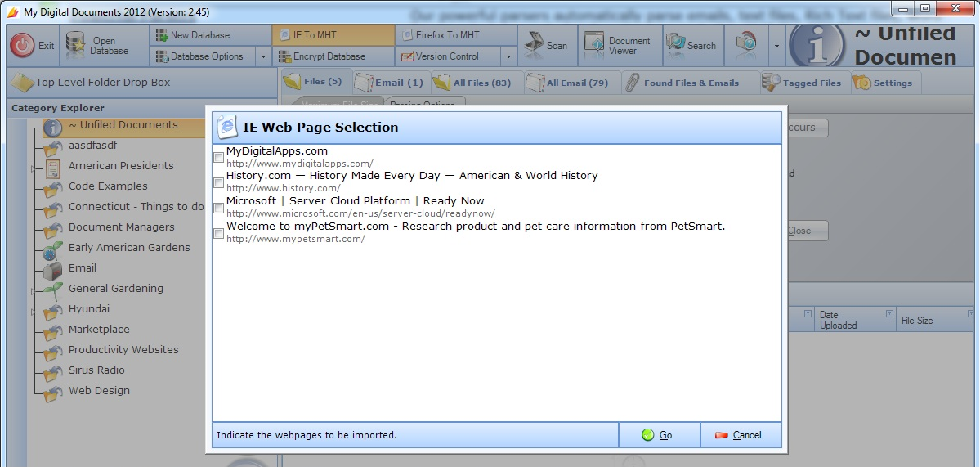Viewport: 980px width, 467px height.
Task: Expand American Presidents tree node
Action: click(x=33, y=168)
